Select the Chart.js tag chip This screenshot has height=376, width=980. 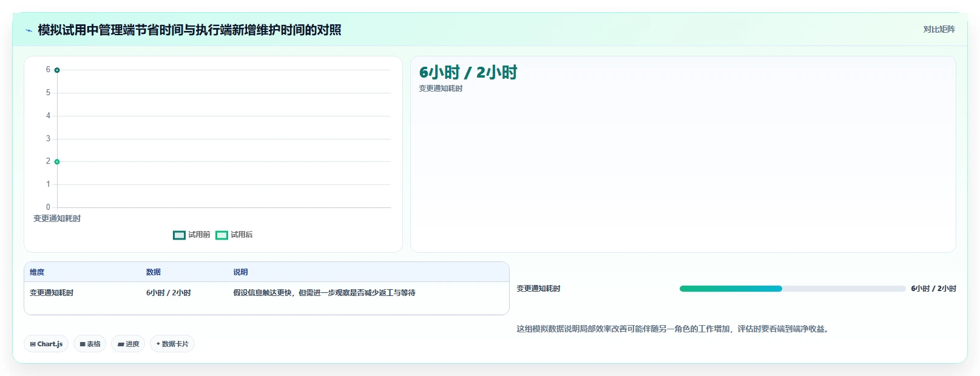46,344
